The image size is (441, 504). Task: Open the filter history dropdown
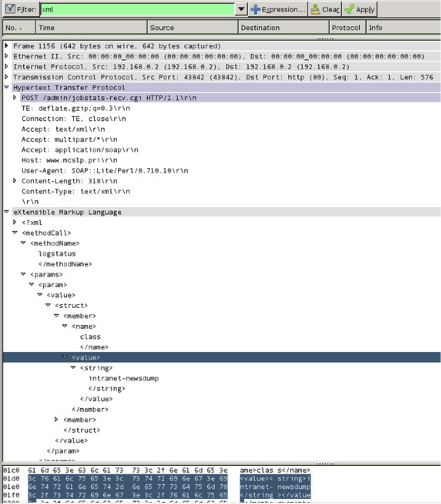coord(240,9)
